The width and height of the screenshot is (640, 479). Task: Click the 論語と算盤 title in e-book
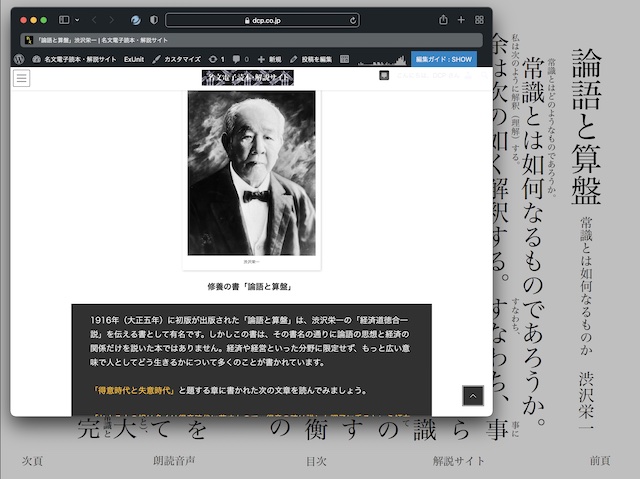coord(586,126)
